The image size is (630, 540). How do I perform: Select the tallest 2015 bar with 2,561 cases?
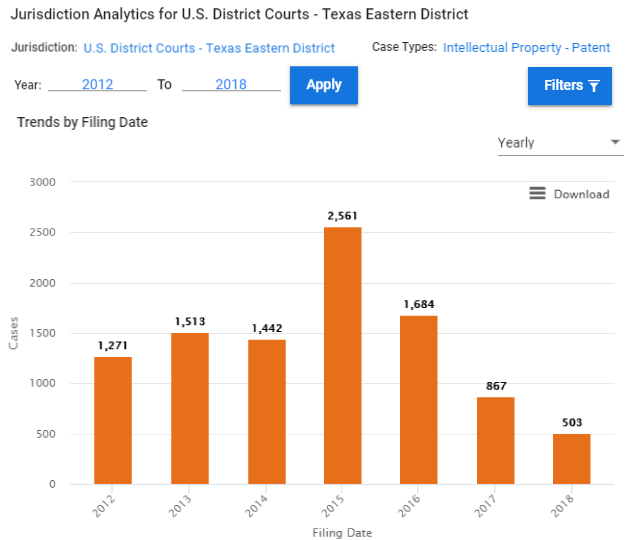coord(343,355)
